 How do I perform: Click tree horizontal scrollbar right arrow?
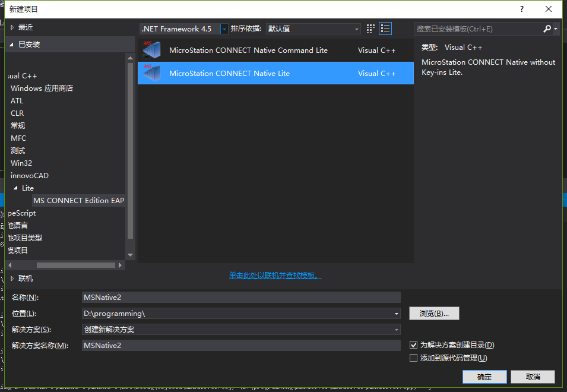click(x=120, y=265)
